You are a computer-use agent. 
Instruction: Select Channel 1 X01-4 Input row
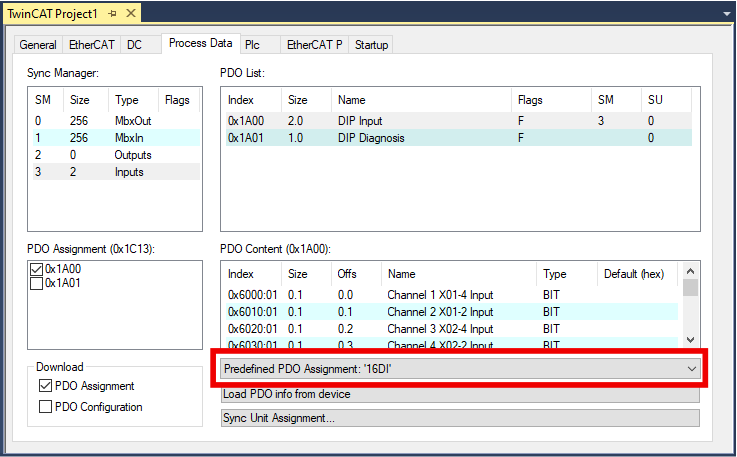pos(452,295)
